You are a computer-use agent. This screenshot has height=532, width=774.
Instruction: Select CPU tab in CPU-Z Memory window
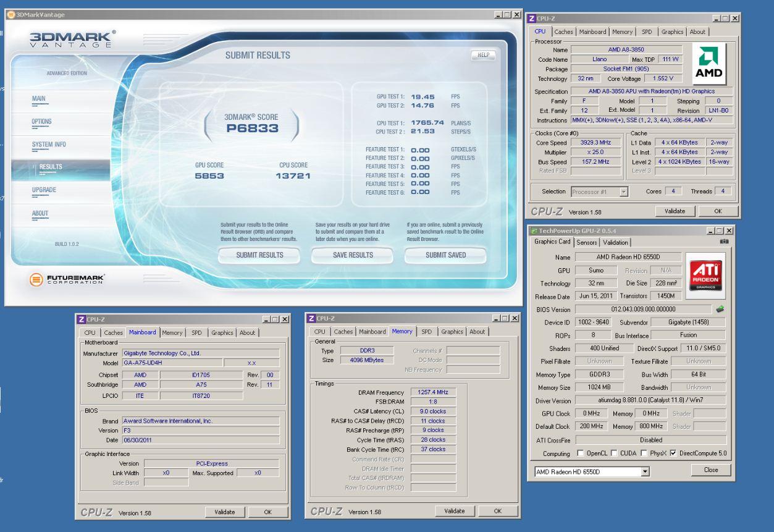click(x=319, y=332)
